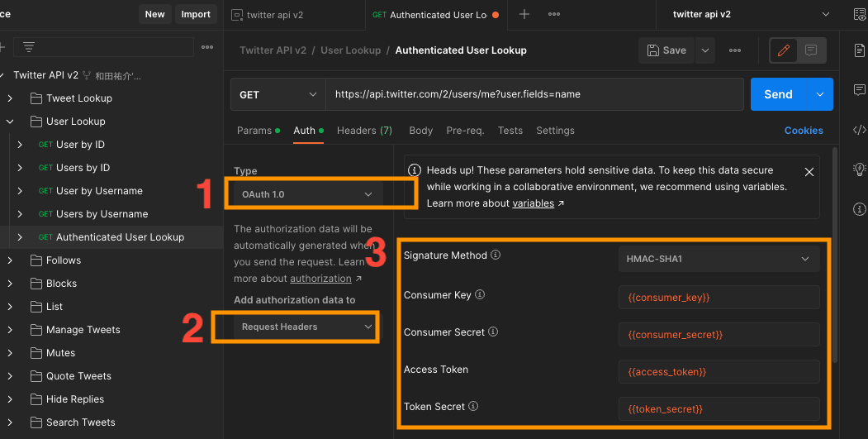The width and height of the screenshot is (868, 439).
Task: Open the Tests tab
Action: [510, 131]
